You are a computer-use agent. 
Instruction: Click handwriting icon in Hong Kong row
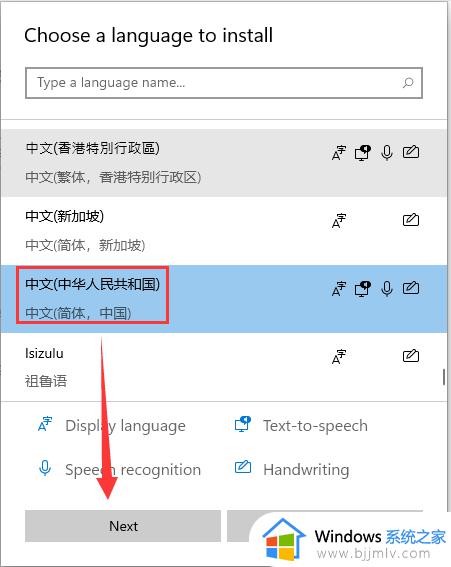(411, 152)
